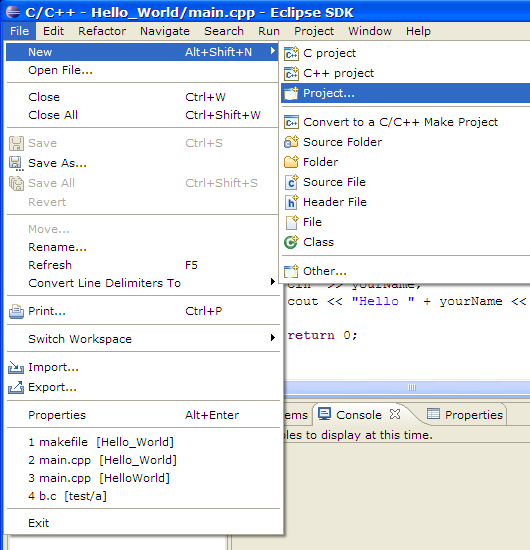Select Other... label in New submenu
The image size is (530, 550).
(324, 271)
